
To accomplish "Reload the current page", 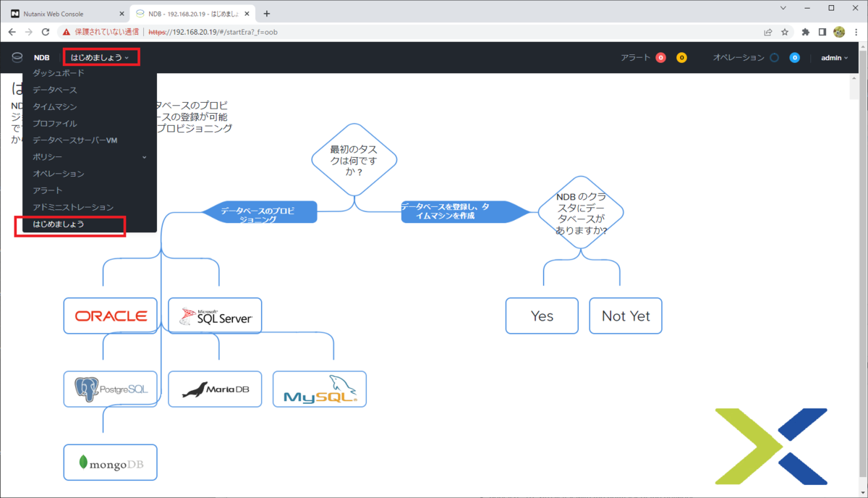I will click(46, 32).
